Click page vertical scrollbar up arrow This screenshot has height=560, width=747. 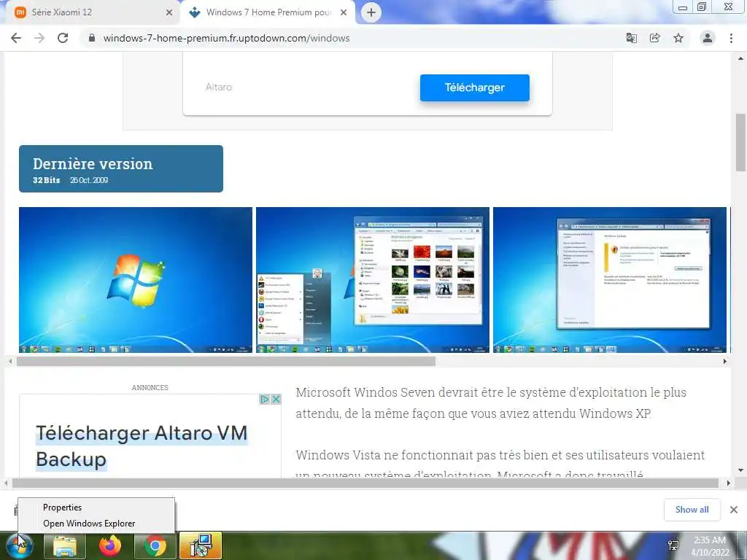pyautogui.click(x=741, y=59)
